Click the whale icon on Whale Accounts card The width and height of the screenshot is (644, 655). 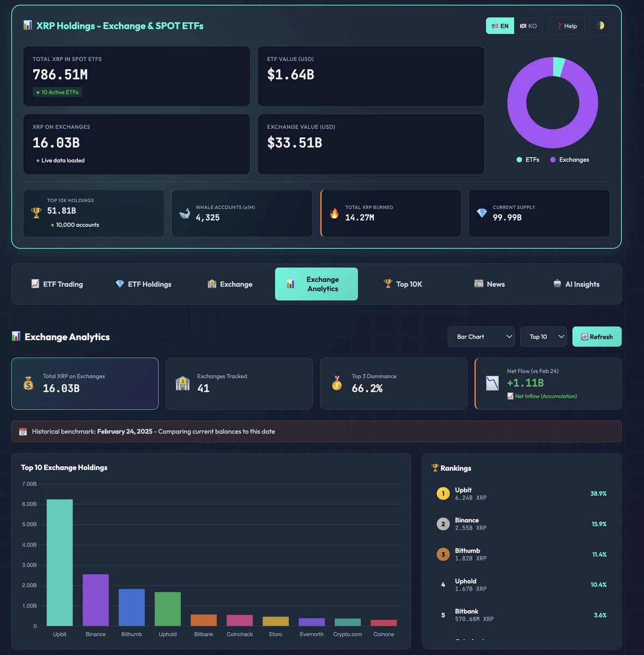pyautogui.click(x=184, y=213)
